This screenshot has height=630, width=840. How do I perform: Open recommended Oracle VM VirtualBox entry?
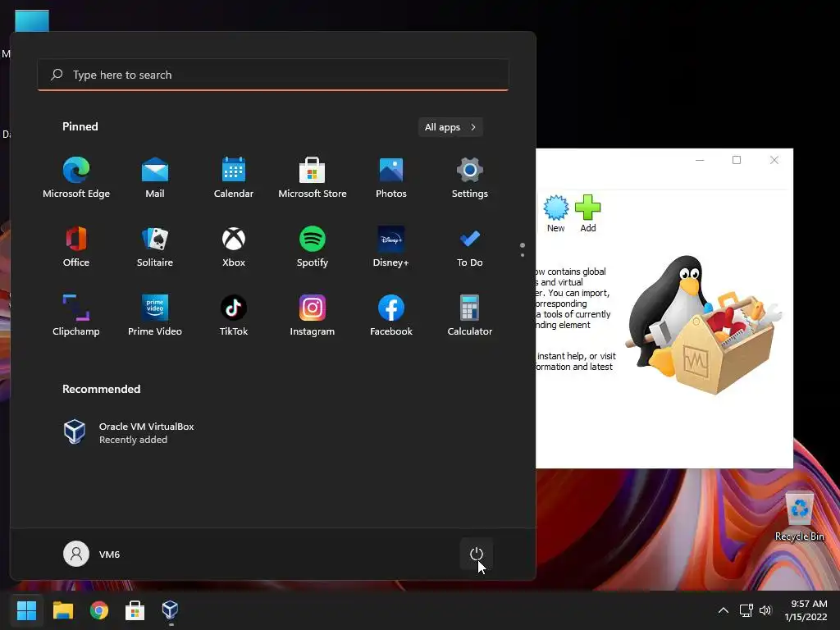pyautogui.click(x=129, y=433)
